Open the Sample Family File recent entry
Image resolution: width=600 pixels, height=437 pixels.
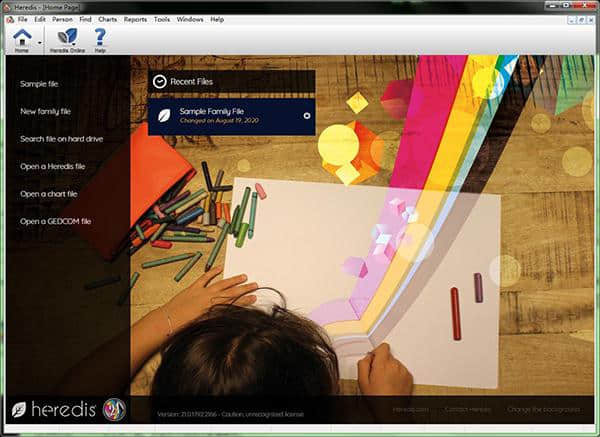pos(232,117)
